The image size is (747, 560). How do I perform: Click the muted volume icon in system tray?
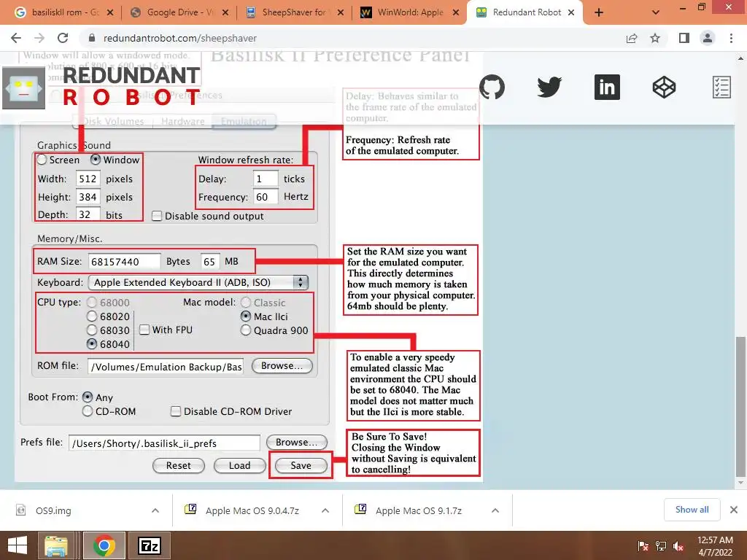tap(678, 546)
